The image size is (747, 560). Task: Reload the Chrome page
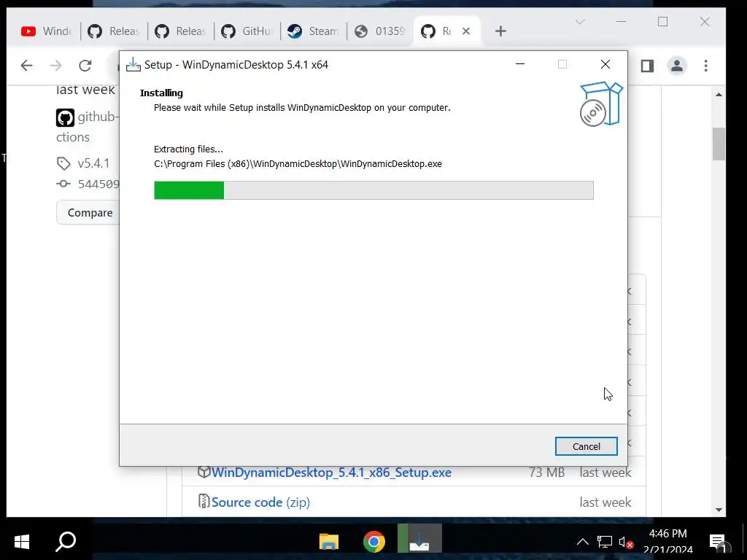click(85, 65)
